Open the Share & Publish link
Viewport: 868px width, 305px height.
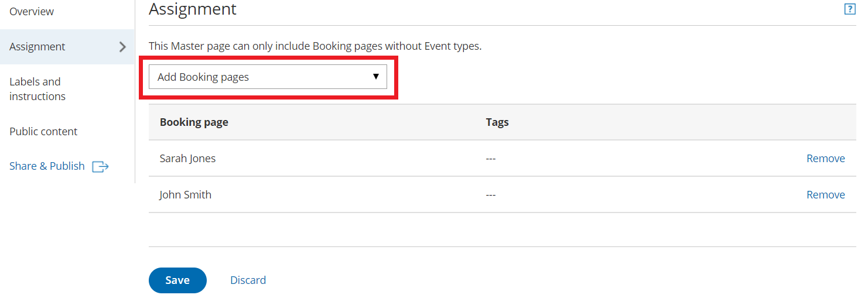click(x=47, y=166)
